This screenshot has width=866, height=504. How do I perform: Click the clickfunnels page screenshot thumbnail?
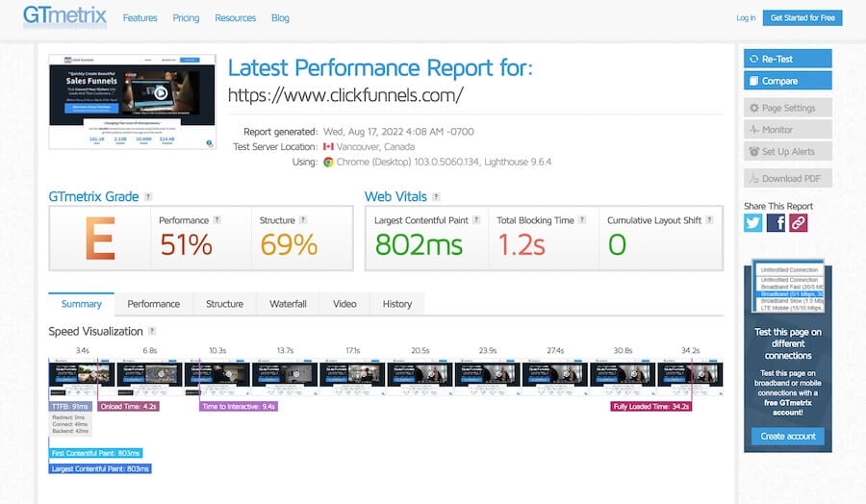(132, 102)
